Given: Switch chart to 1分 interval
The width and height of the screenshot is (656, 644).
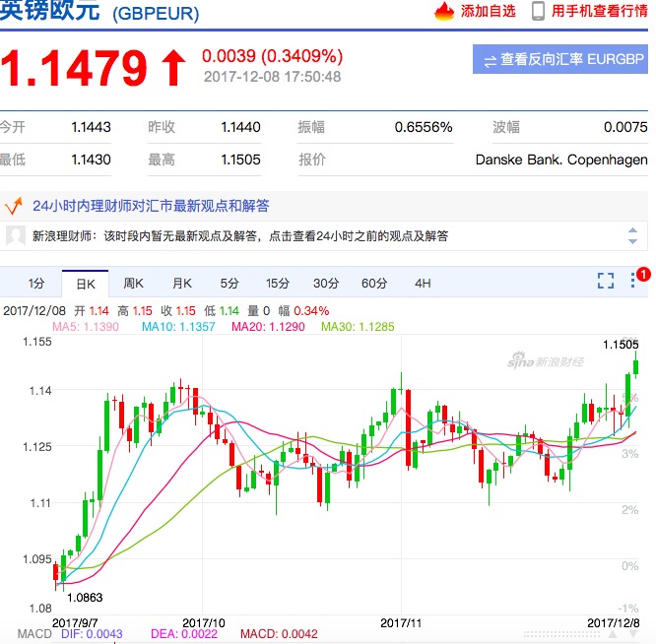Looking at the screenshot, I should tap(36, 284).
